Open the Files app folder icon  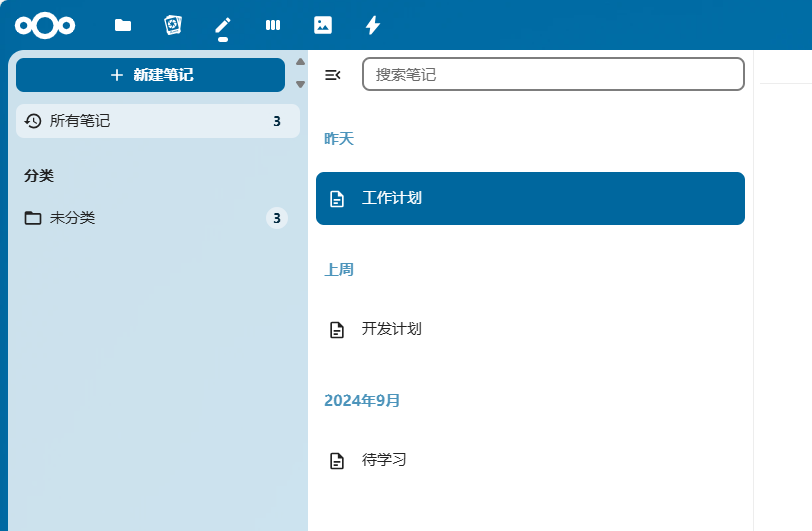point(123,25)
